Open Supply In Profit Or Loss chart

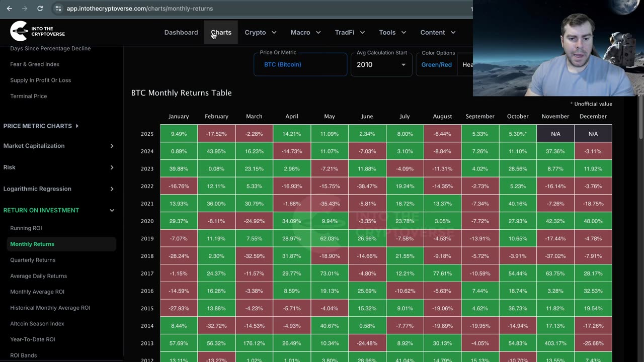40,80
